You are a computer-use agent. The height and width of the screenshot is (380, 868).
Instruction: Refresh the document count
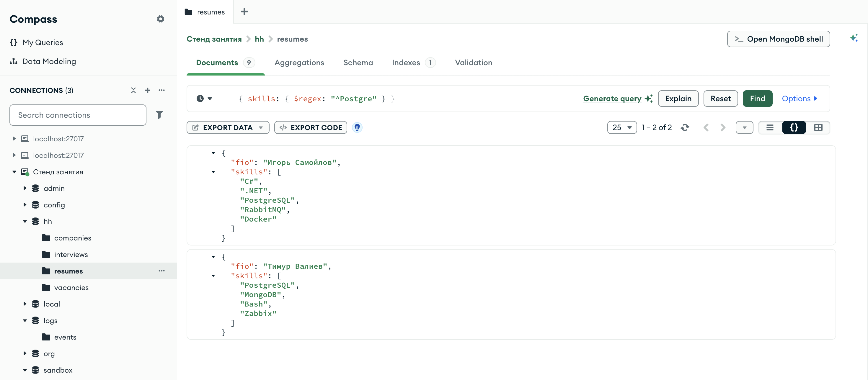pyautogui.click(x=685, y=127)
